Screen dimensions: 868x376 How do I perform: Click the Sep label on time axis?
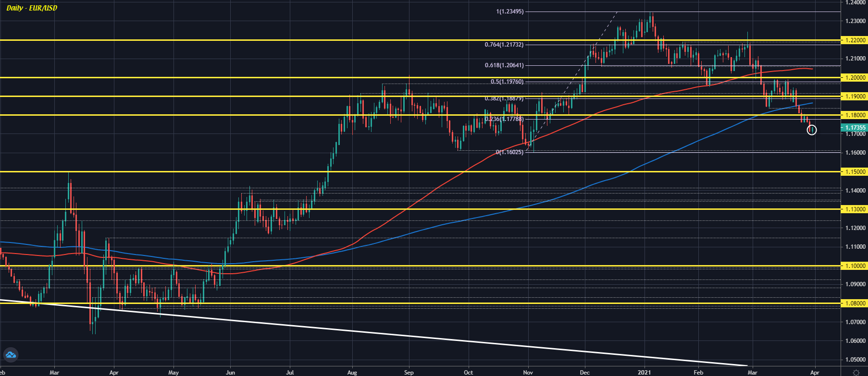pyautogui.click(x=409, y=372)
